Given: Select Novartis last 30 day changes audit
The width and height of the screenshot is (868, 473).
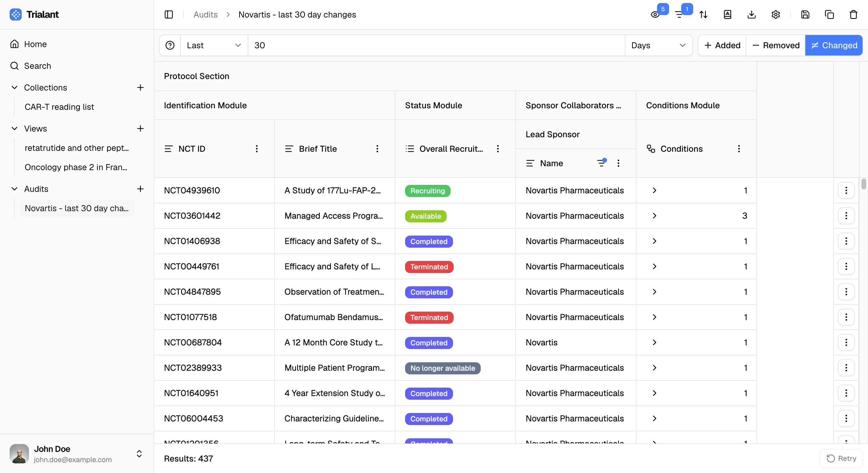Looking at the screenshot, I should tap(77, 208).
